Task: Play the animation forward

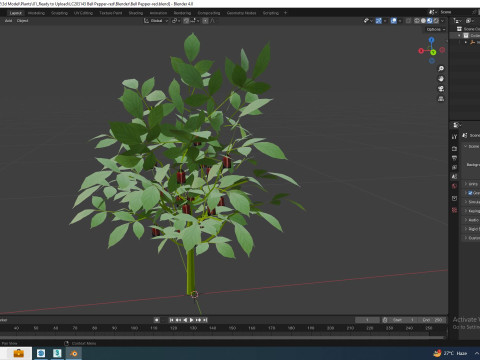Action: click(x=192, y=320)
